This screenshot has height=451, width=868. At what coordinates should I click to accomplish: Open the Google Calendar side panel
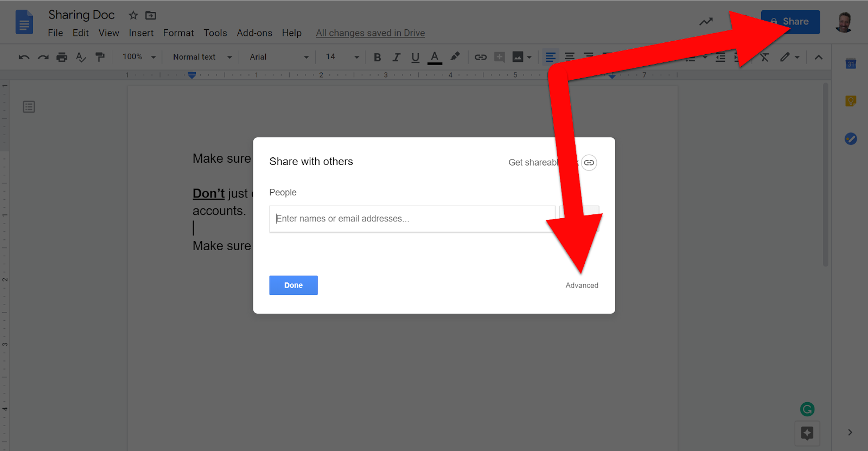tap(851, 64)
